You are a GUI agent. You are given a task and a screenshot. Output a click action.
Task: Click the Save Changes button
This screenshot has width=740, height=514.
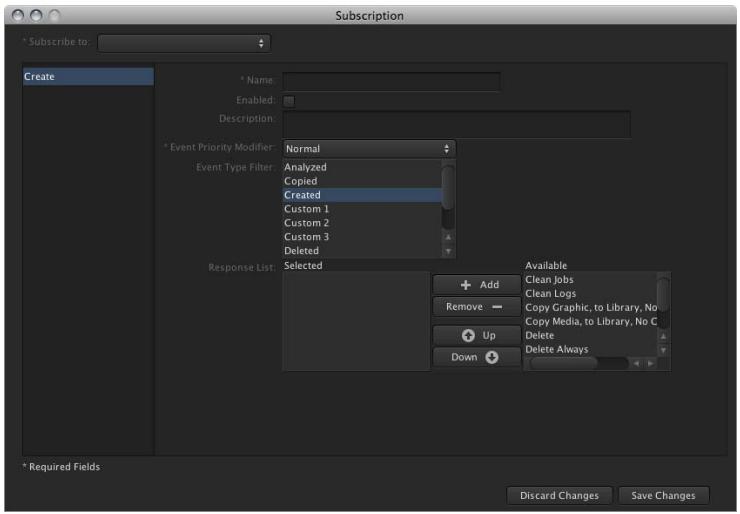(663, 496)
